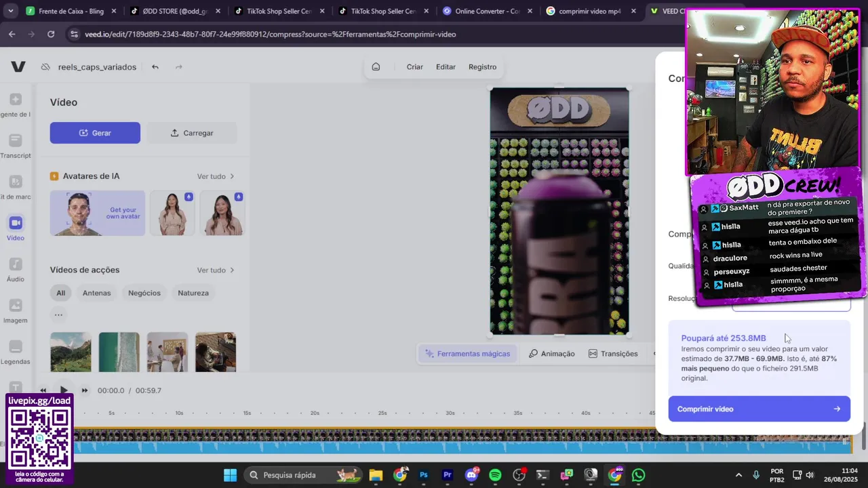Undo the last edit
This screenshot has width=868, height=488.
pos(155,66)
